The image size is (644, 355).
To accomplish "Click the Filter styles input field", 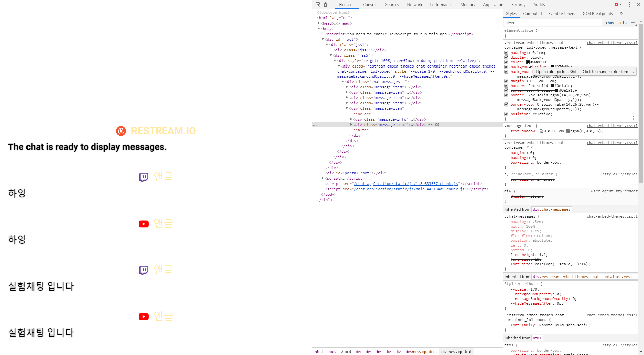I will (553, 23).
